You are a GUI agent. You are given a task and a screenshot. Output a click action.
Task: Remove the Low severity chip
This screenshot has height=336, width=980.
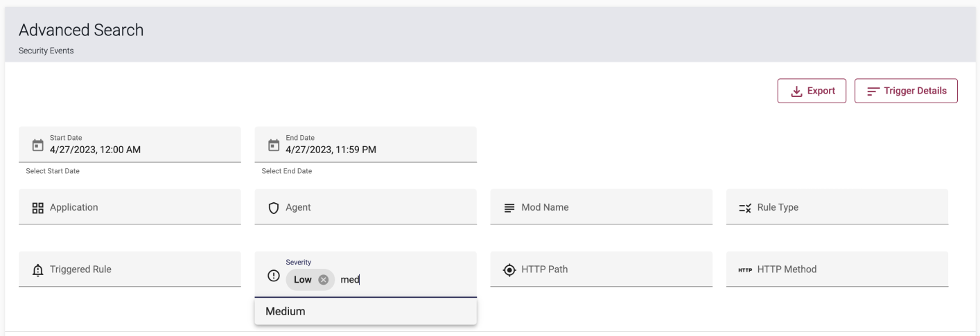(x=322, y=280)
